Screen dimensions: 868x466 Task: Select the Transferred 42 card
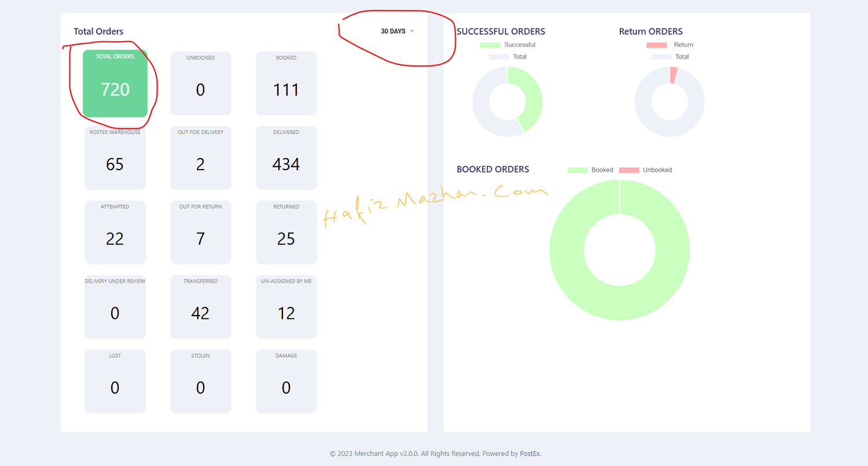(200, 307)
